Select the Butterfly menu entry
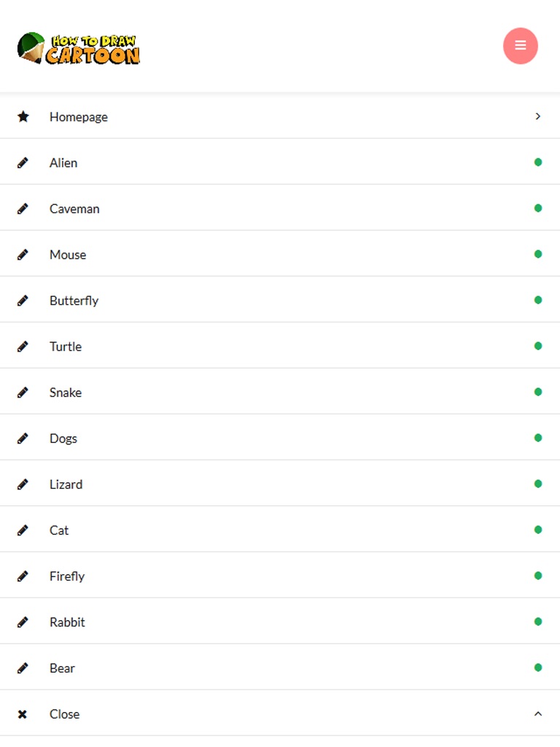Screen dimensions: 560x747 [x=74, y=301]
